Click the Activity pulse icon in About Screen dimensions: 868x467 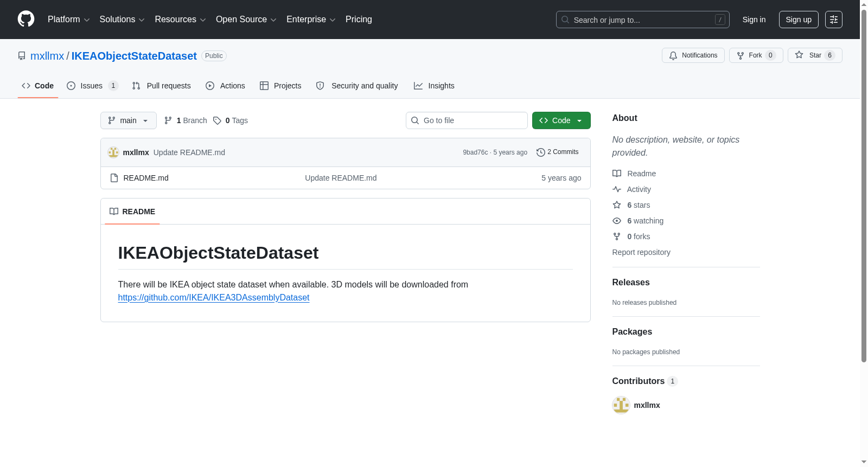coord(617,189)
